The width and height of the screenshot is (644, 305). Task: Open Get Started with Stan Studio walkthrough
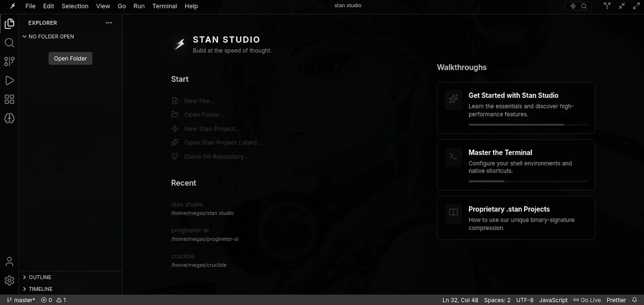516,108
